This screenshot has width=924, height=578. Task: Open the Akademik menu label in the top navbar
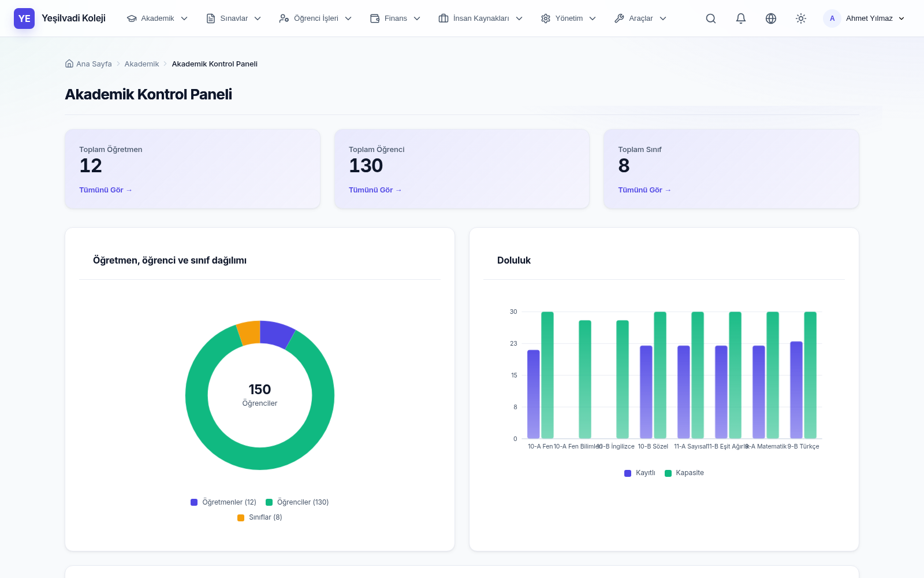point(158,18)
